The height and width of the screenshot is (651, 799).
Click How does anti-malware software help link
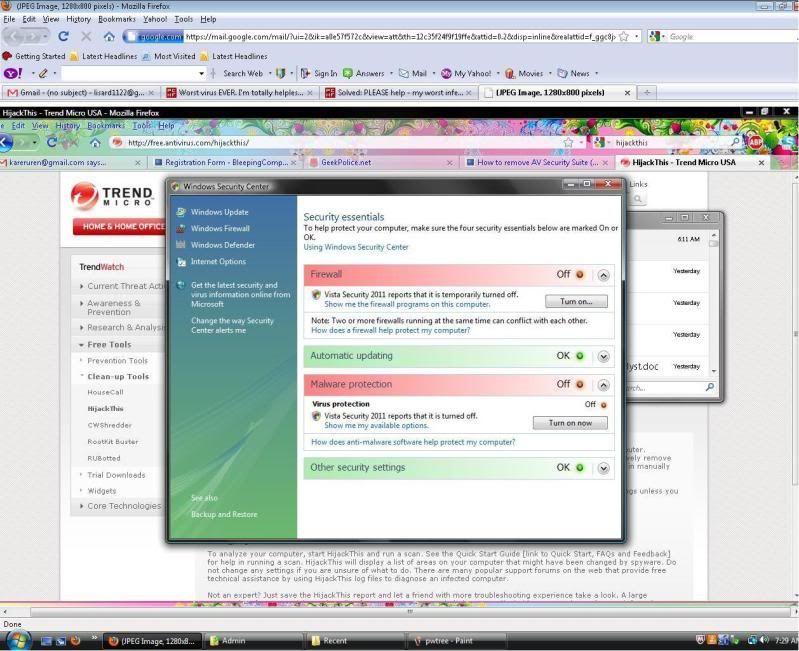413,442
